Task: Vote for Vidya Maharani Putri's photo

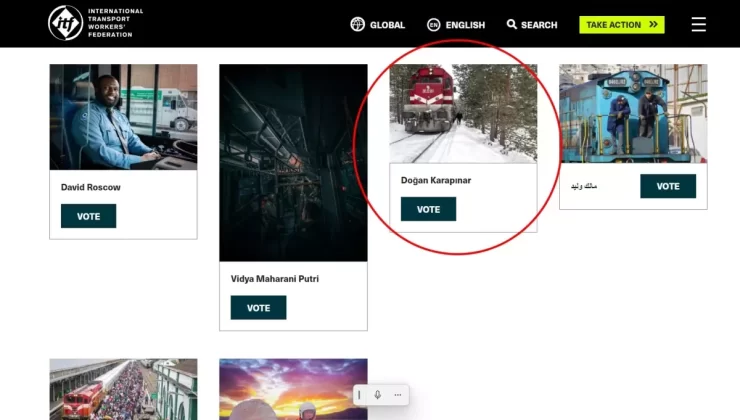Action: pos(258,308)
